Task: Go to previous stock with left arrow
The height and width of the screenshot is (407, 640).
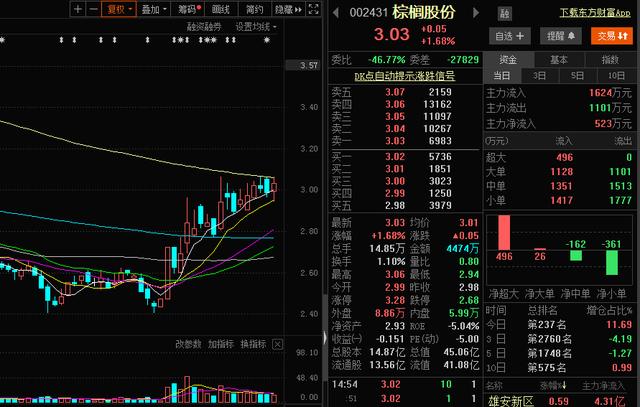Action: click(336, 13)
